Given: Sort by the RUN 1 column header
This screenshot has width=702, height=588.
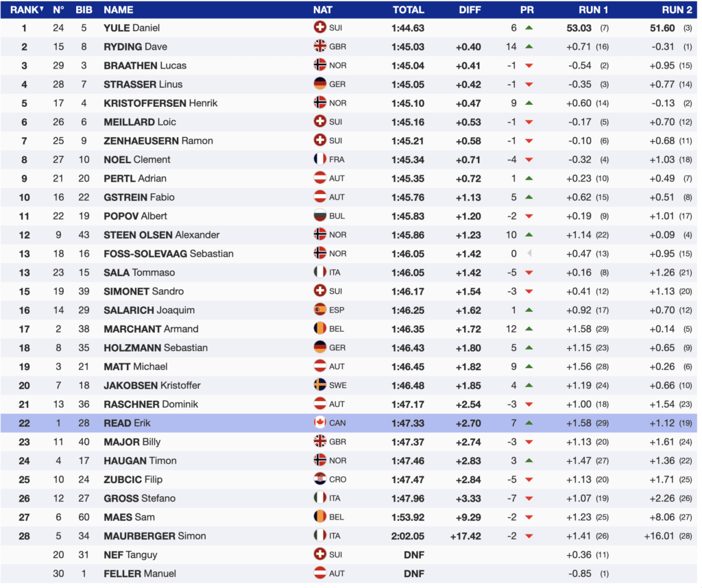Looking at the screenshot, I should 592,10.
